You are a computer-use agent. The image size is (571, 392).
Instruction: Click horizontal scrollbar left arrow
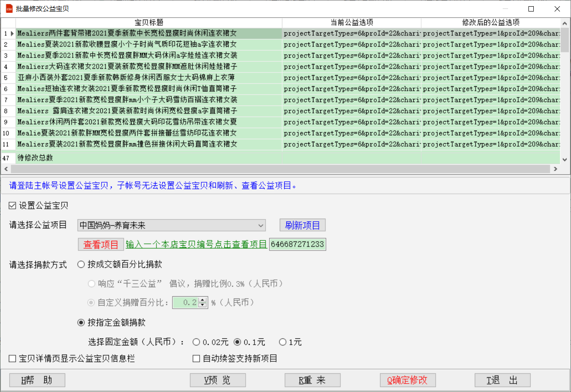coord(6,169)
